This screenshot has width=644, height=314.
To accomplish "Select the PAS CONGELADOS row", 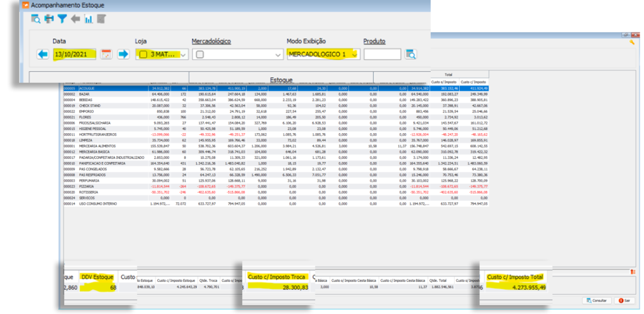I will (276, 168).
